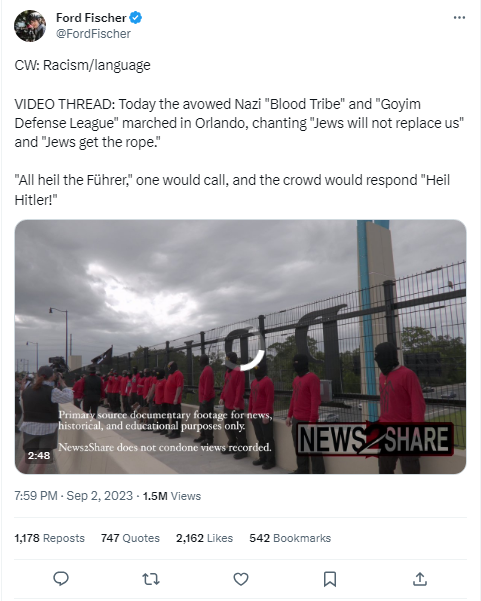Click the 1.5M Views counter
Screen dimensions: 481x601
[x=172, y=496]
